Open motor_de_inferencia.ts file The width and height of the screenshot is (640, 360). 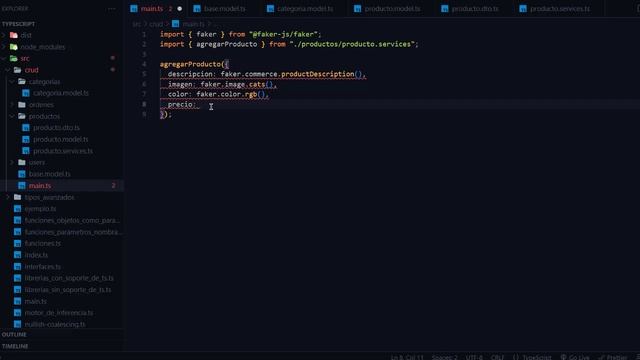(x=59, y=313)
